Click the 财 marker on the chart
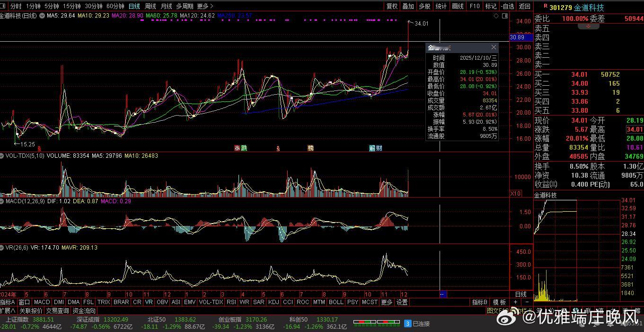This screenshot has height=332, width=644. pos(379,148)
